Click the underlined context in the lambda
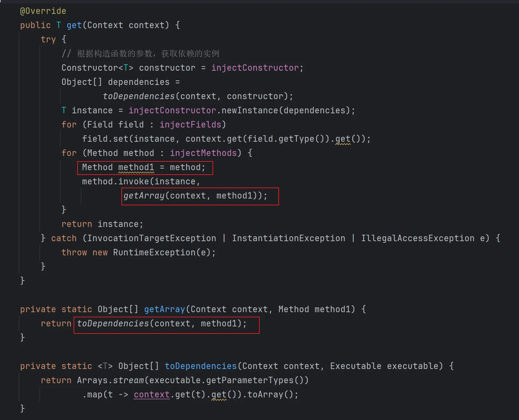 (x=151, y=394)
